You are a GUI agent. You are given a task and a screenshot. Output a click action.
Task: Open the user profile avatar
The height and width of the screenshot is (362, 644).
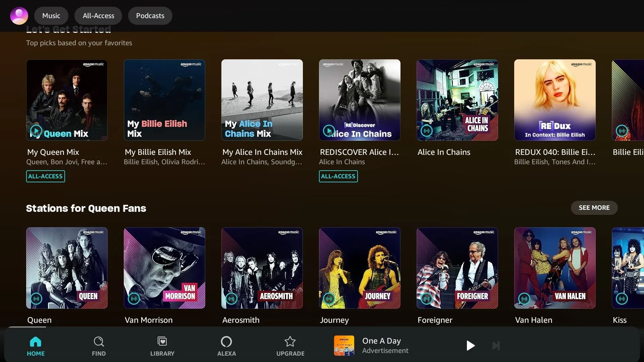19,16
